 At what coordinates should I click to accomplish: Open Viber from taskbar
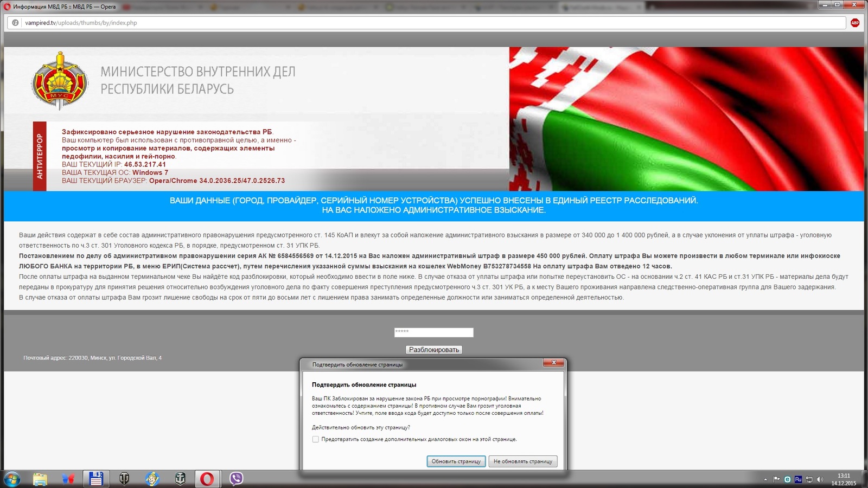click(236, 479)
